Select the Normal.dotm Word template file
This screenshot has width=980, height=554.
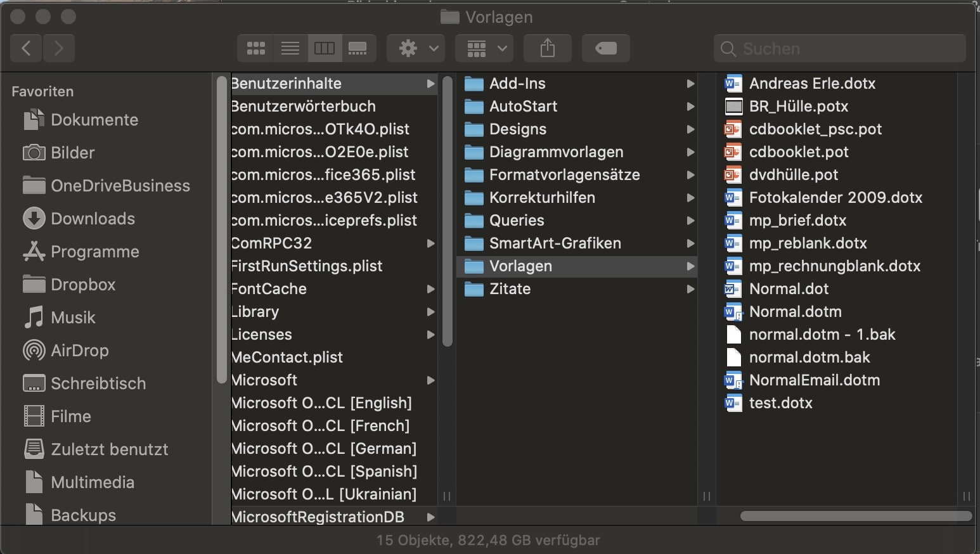795,312
